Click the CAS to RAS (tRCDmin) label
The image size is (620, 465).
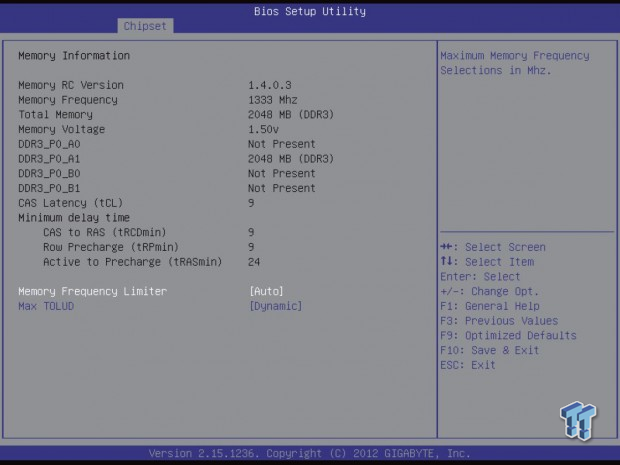tap(105, 232)
